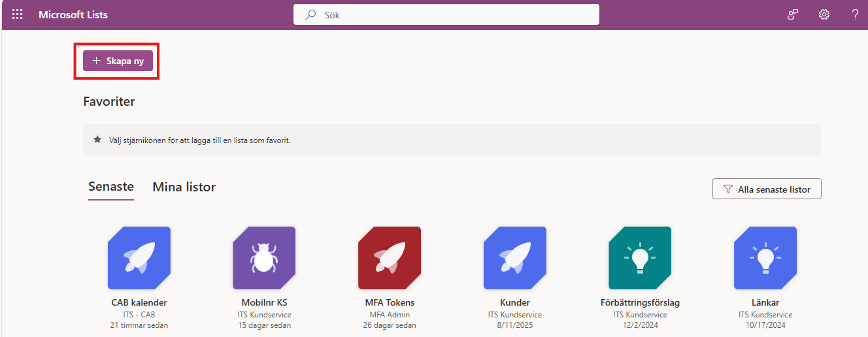This screenshot has height=337, width=868.
Task: Click the Microsoft Lists title link
Action: (73, 14)
